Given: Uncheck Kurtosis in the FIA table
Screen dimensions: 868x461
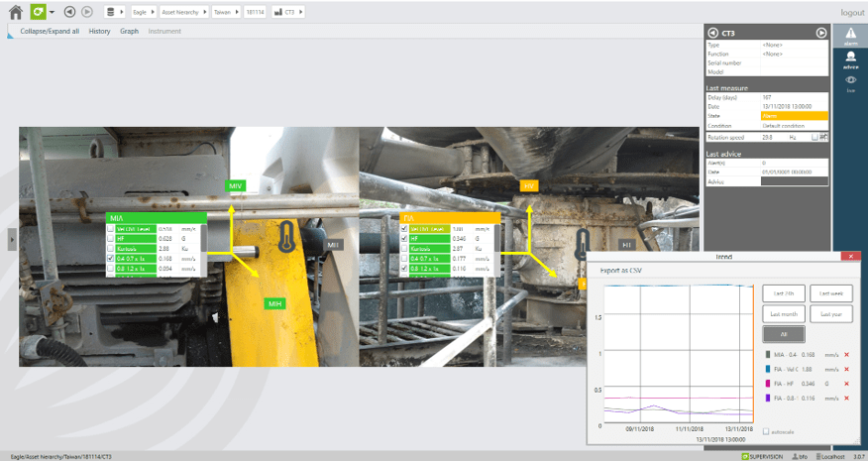Looking at the screenshot, I should click(404, 248).
